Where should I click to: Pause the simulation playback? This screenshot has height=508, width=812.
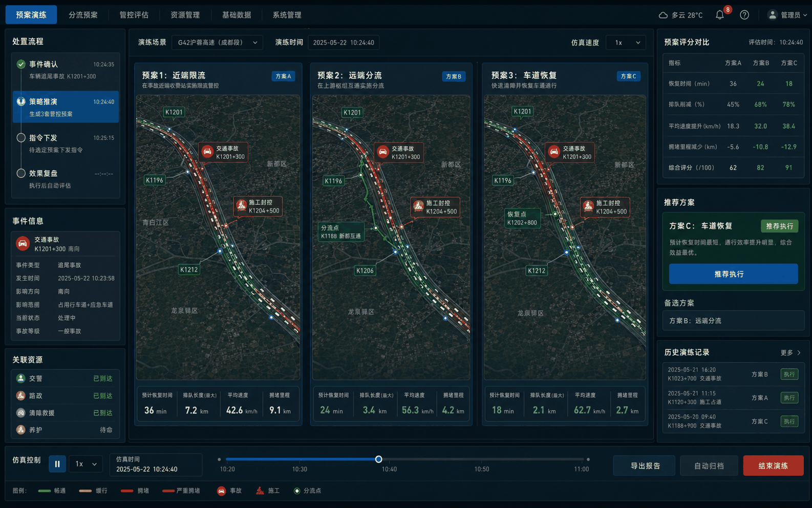(x=57, y=464)
